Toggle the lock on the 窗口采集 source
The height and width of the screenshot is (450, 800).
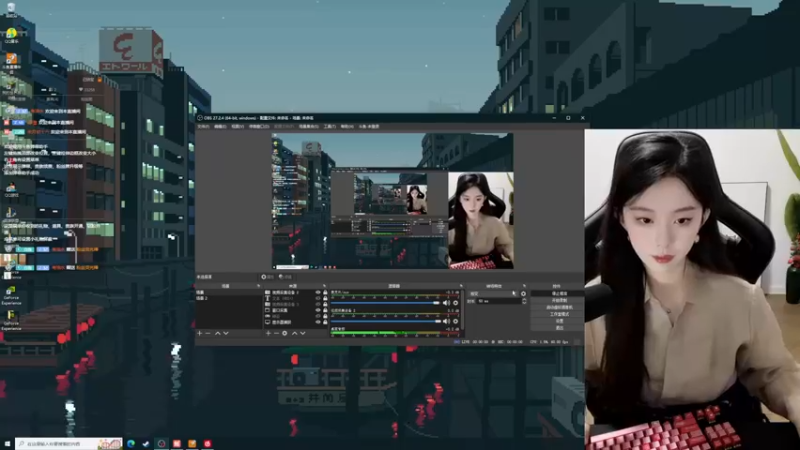[325, 310]
